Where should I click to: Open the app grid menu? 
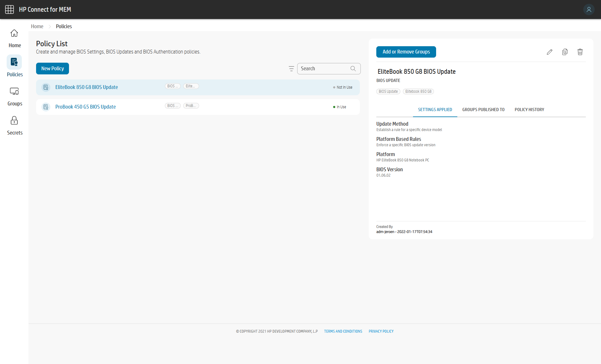[9, 9]
